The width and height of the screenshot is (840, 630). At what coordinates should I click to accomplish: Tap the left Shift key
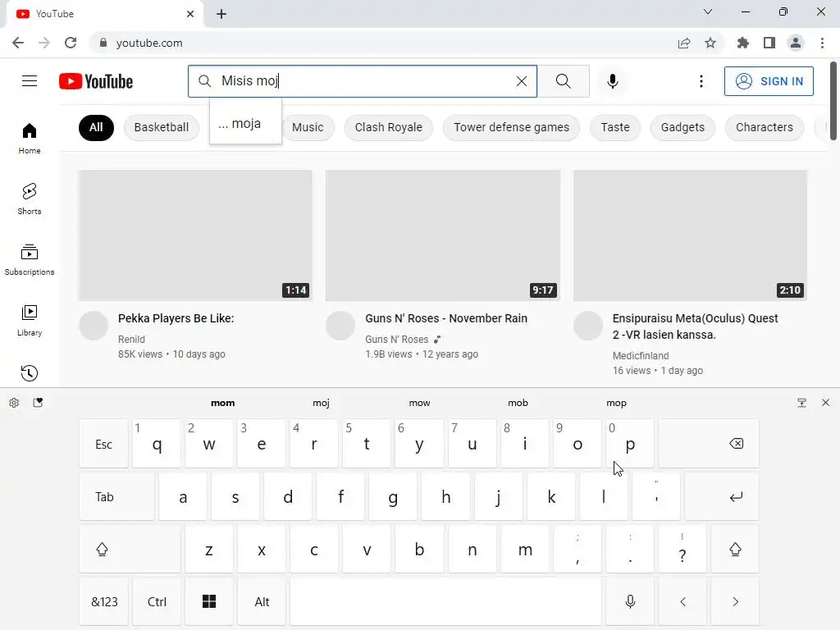coord(130,549)
